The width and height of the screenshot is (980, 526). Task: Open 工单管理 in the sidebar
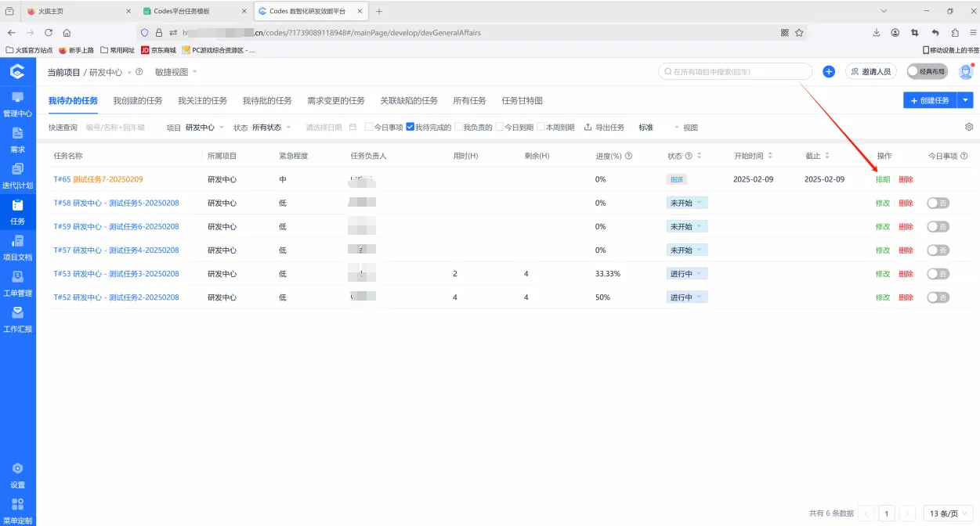click(x=17, y=284)
